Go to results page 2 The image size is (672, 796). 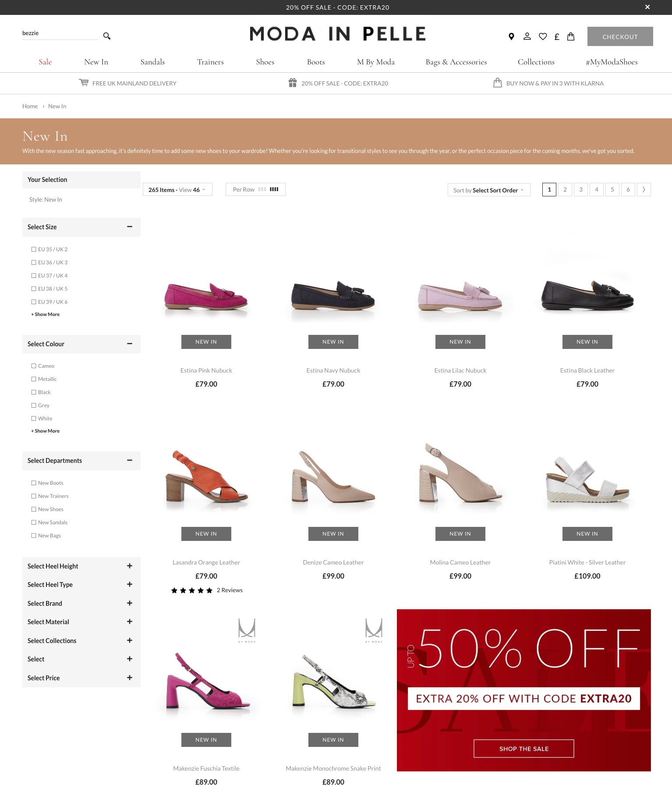click(565, 189)
